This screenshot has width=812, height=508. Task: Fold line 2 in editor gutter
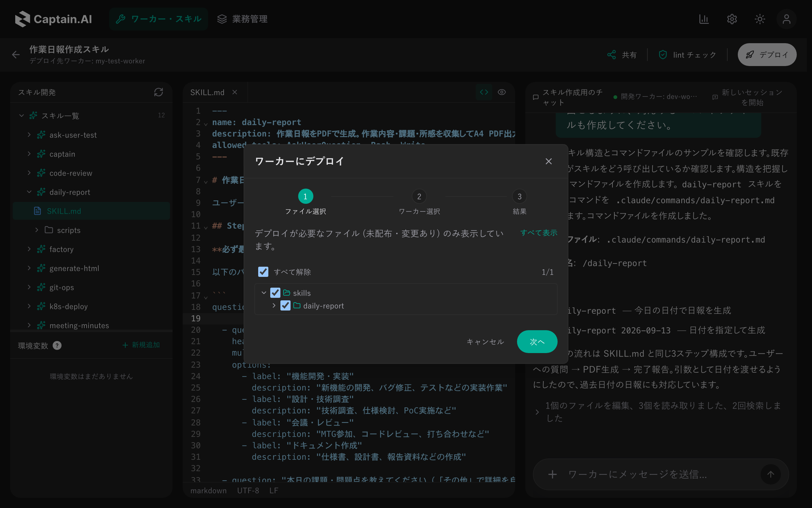206,124
